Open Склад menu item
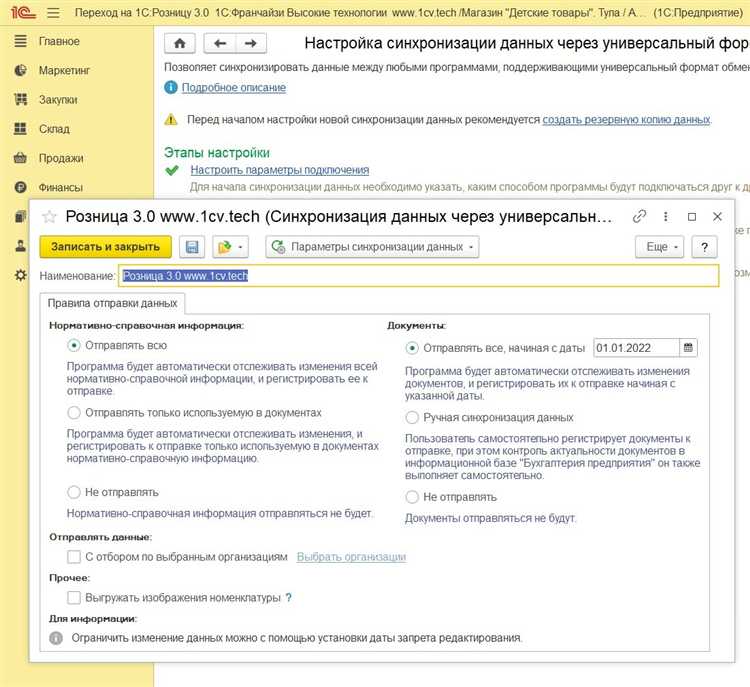 click(55, 129)
